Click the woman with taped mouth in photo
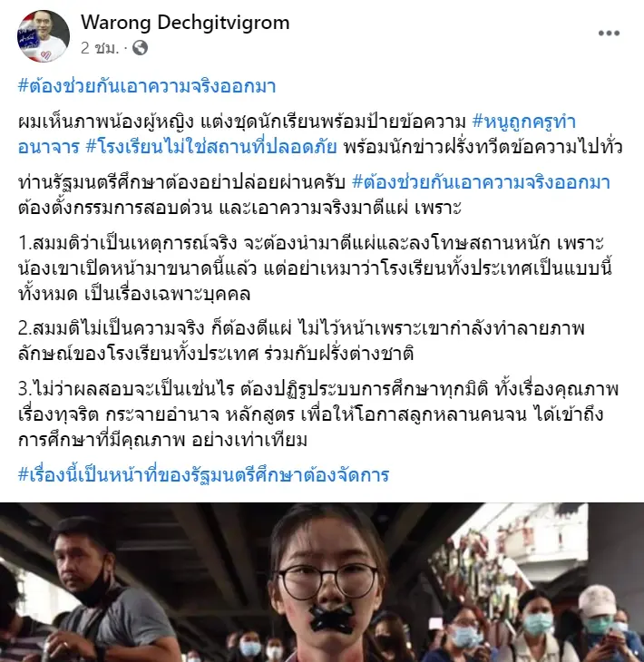This screenshot has height=662, width=644. pyautogui.click(x=327, y=587)
